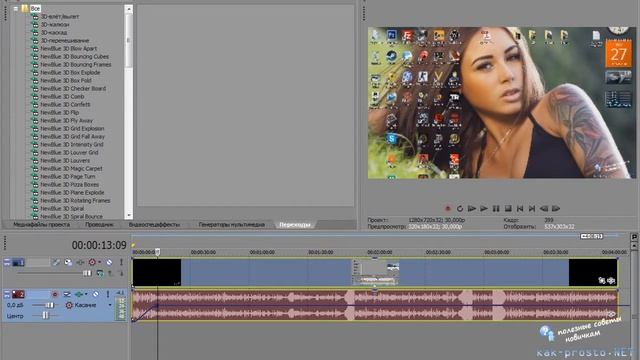This screenshot has height=360, width=640.
Task: Click the Record button under the preview
Action: point(447,209)
